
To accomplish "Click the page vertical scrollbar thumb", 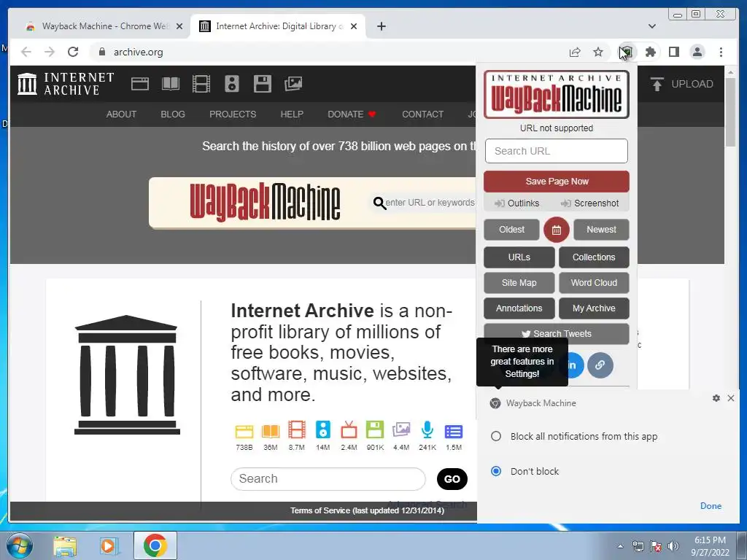I will point(730,112).
